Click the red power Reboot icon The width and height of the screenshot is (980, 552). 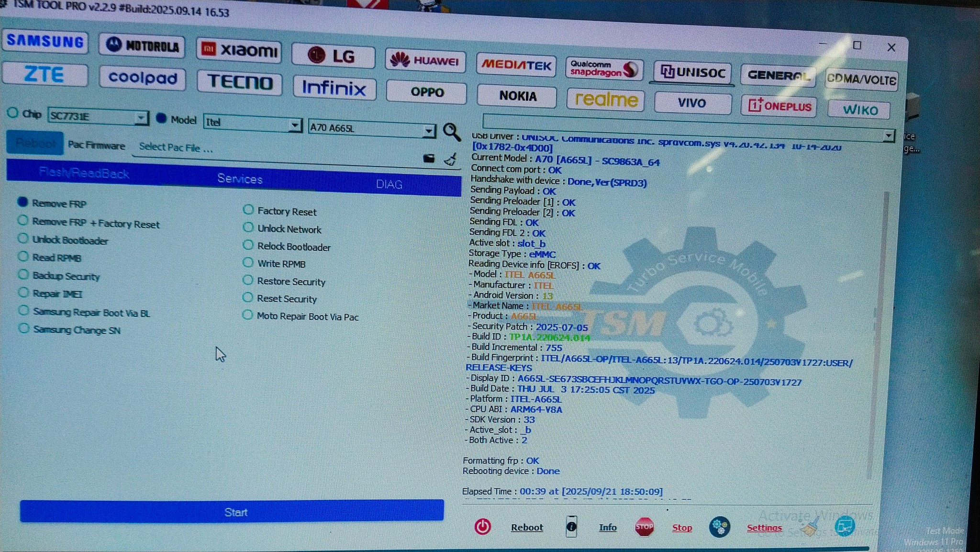pos(482,527)
